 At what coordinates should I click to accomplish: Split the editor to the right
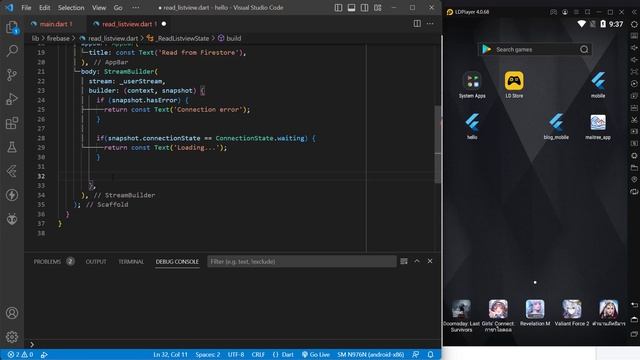click(417, 24)
